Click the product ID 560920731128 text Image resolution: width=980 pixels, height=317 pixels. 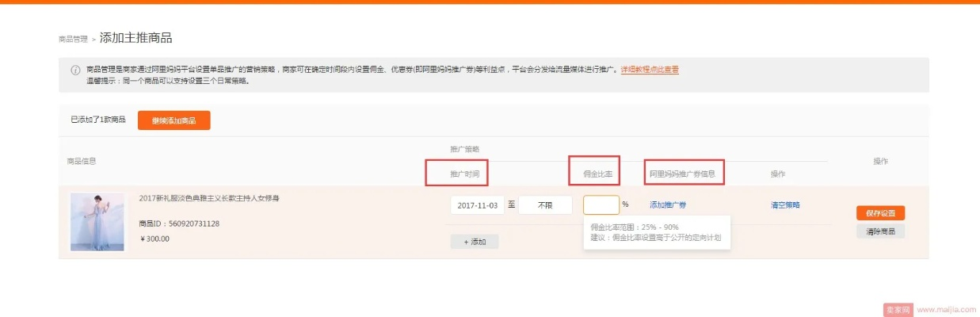pos(179,224)
